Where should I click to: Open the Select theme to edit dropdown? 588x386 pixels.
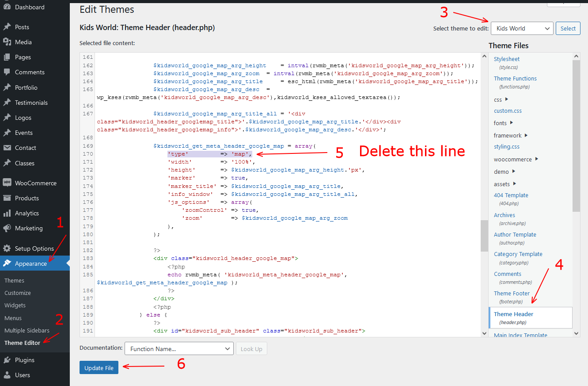(522, 28)
